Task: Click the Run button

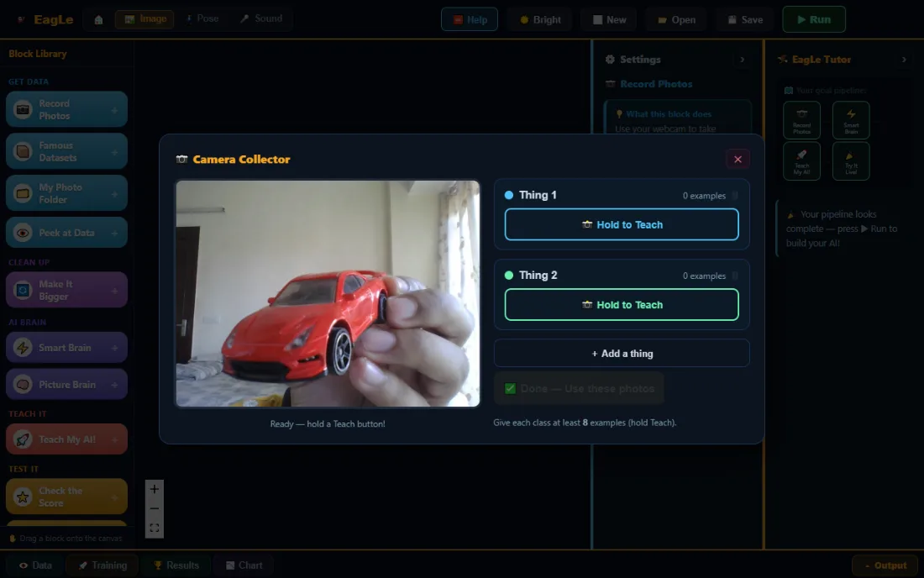Action: 814,19
